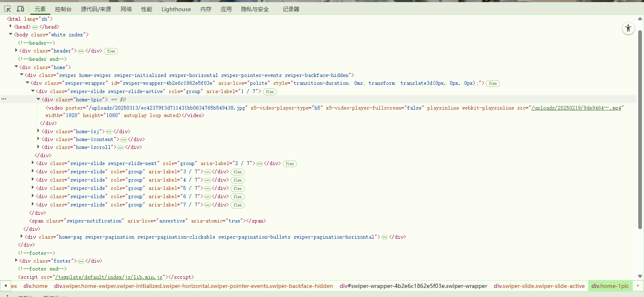Click the ellipsis in the head node

click(x=35, y=27)
